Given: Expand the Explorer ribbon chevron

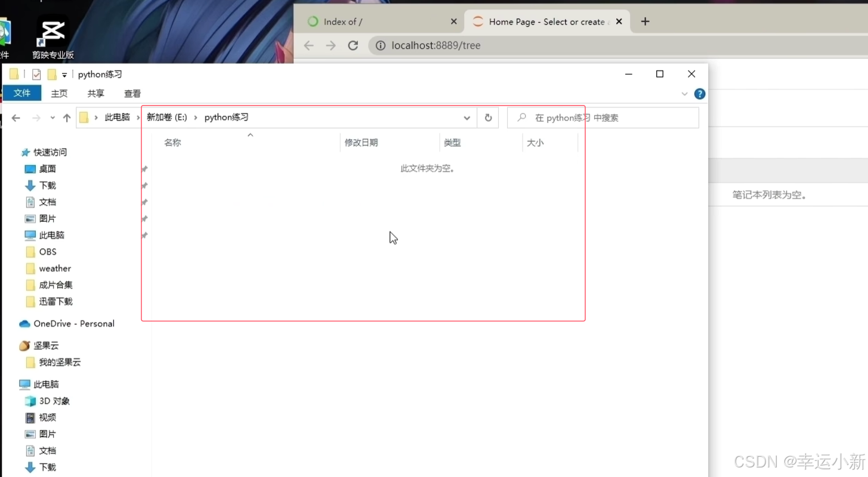Looking at the screenshot, I should pyautogui.click(x=684, y=94).
